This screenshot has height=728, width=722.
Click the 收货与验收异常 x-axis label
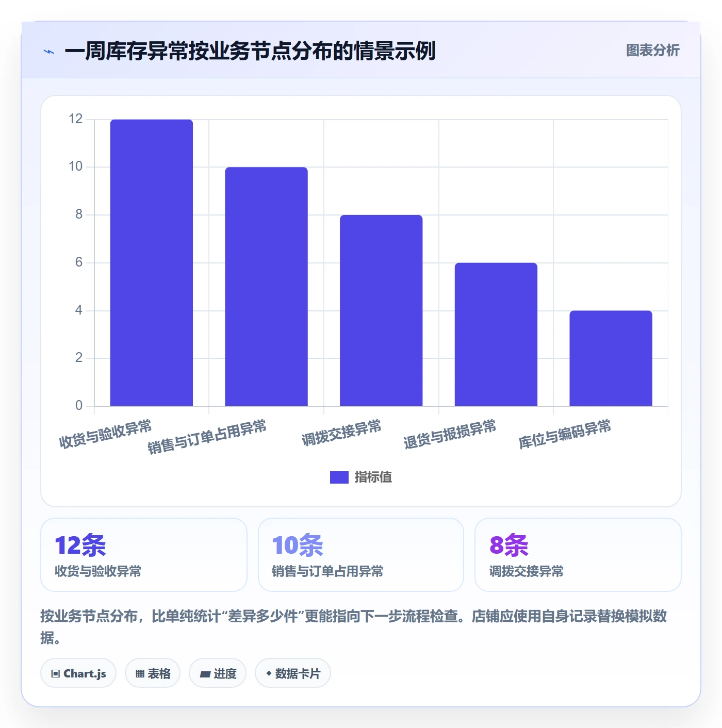(x=105, y=434)
